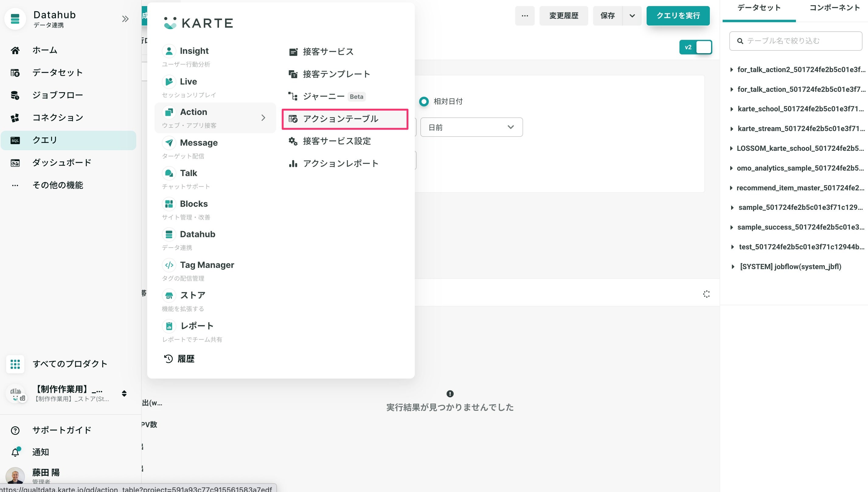Expand the karte_stream dataset

click(x=731, y=129)
